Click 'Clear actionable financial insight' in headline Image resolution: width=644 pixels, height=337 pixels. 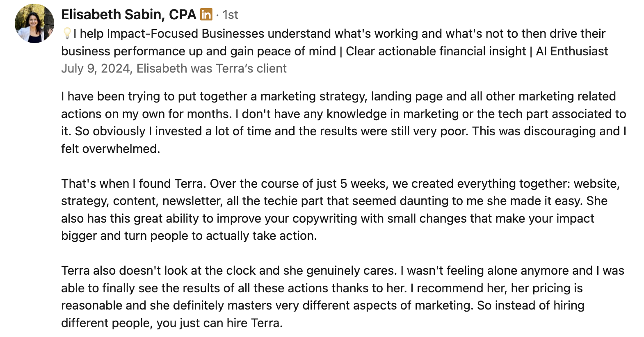(436, 51)
